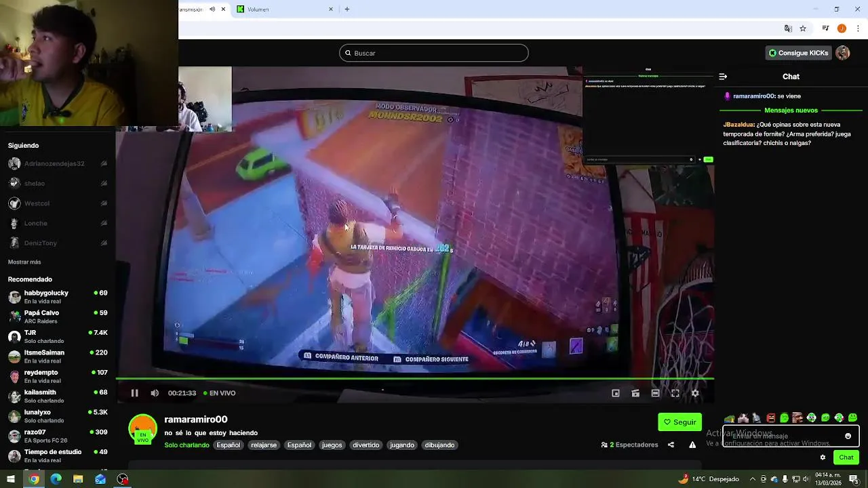Switch to the Volumen browser tab
This screenshot has width=868, height=488.
click(x=285, y=9)
